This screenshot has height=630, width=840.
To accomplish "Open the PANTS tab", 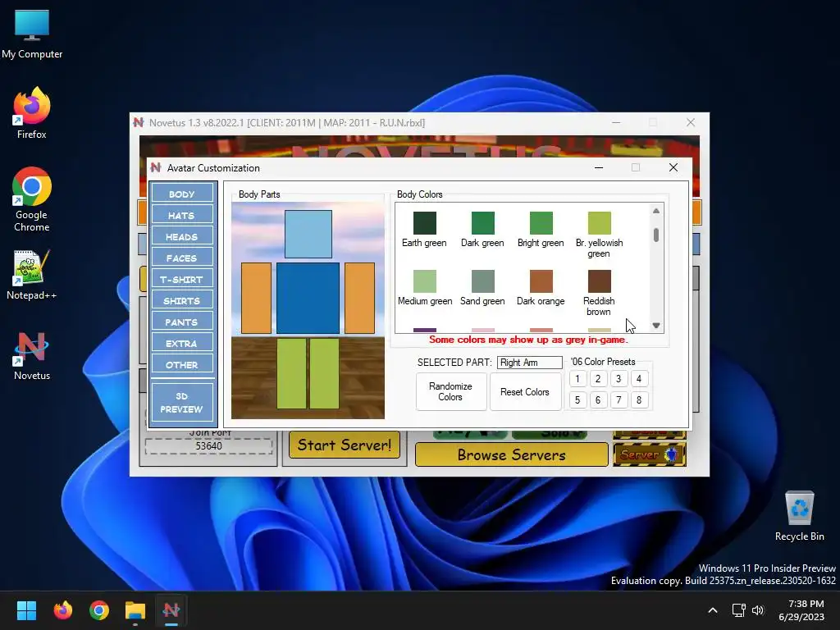I will point(181,322).
